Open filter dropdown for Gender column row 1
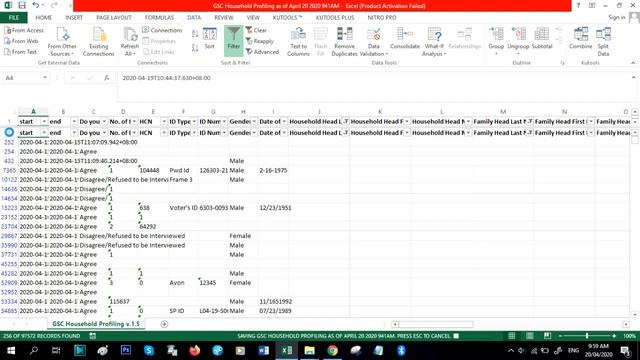This screenshot has height=360, width=640. point(254,122)
